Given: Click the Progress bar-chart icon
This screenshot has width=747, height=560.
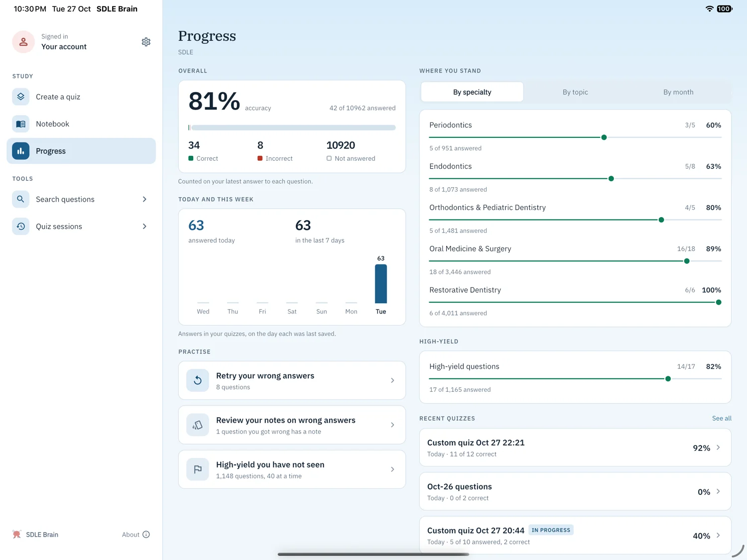Looking at the screenshot, I should (21, 151).
